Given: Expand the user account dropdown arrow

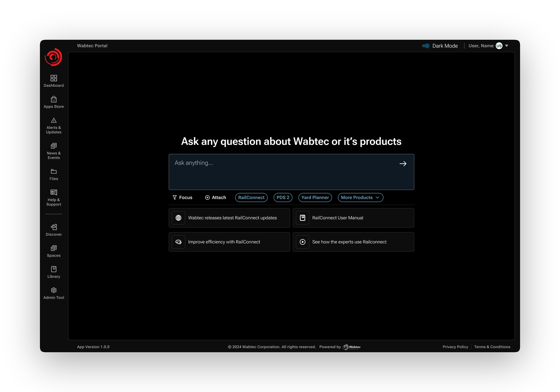Looking at the screenshot, I should point(507,46).
